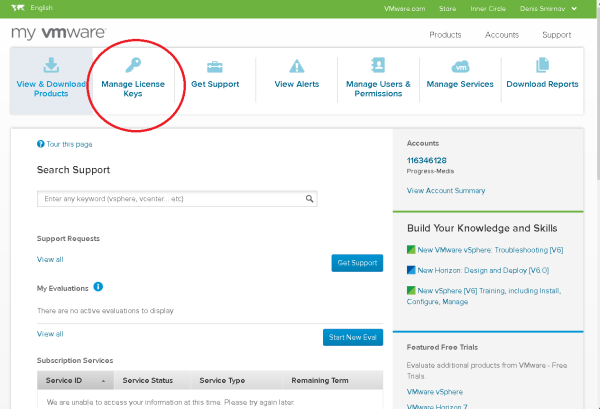Sort by the Service ID column arrow
Image resolution: width=600 pixels, height=409 pixels.
[x=103, y=381]
